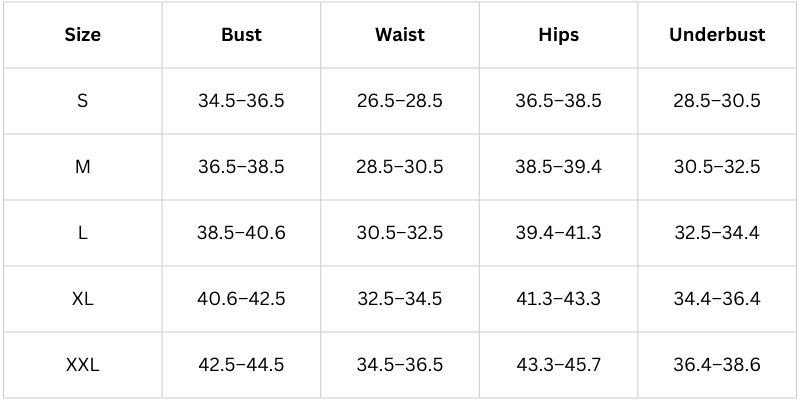Select the M size row label
Screen dimensions: 800x400
[83, 167]
